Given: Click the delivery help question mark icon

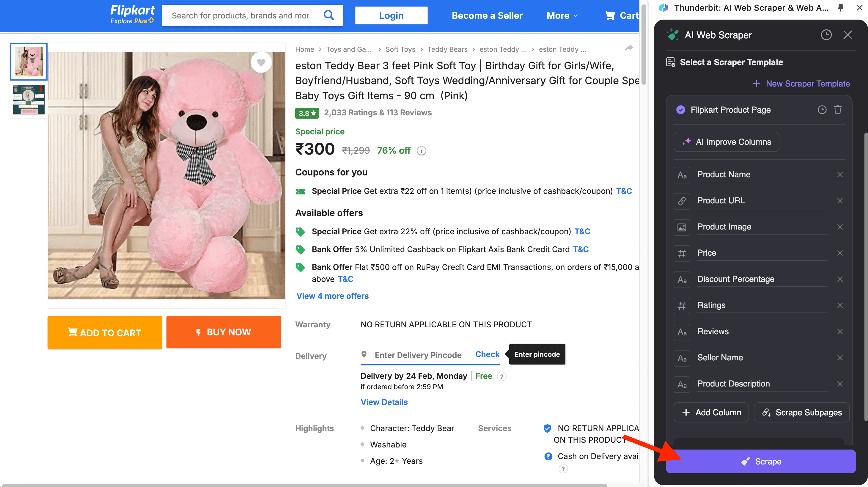Looking at the screenshot, I should (x=502, y=376).
